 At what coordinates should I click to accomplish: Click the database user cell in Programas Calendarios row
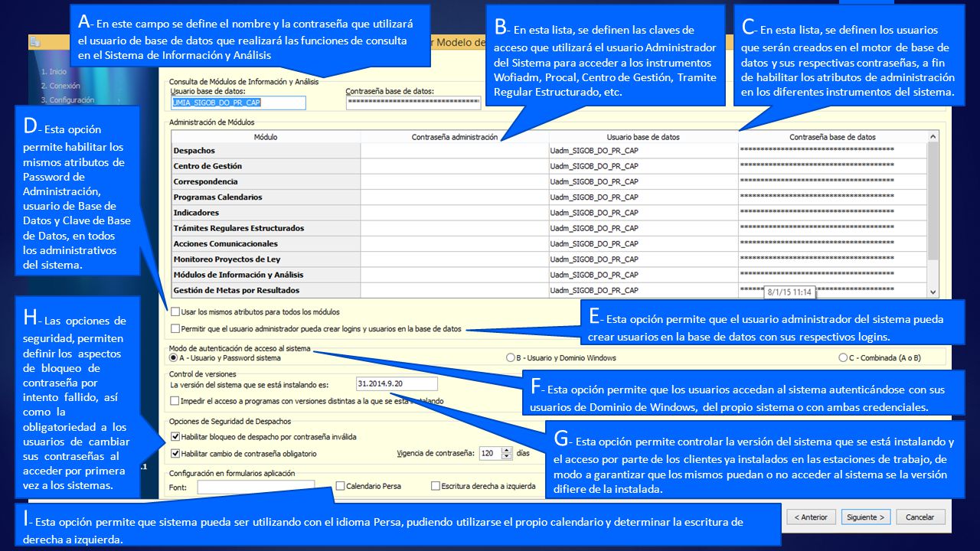pyautogui.click(x=644, y=197)
